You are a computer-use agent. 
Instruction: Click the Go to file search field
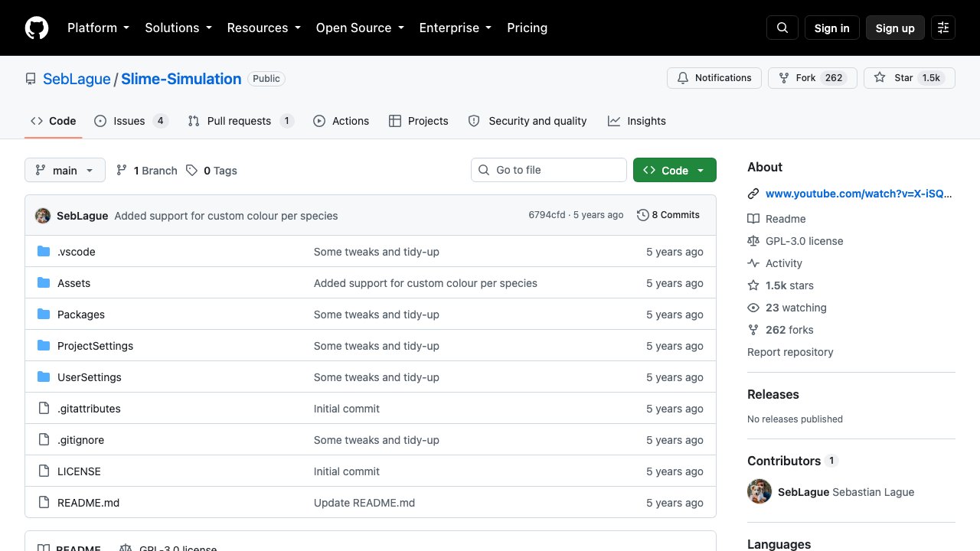548,170
